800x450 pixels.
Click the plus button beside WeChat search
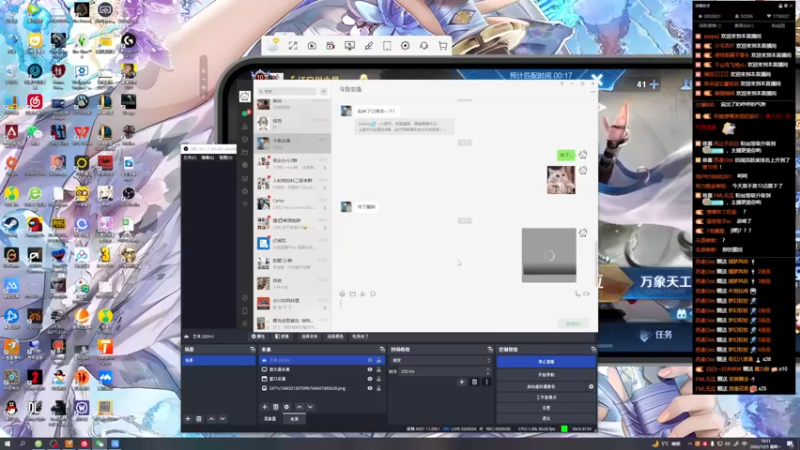pos(323,91)
